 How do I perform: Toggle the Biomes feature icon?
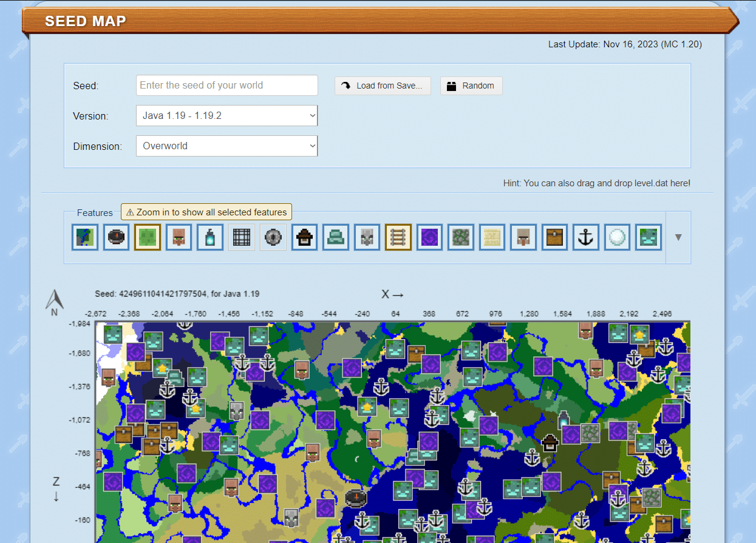click(84, 237)
